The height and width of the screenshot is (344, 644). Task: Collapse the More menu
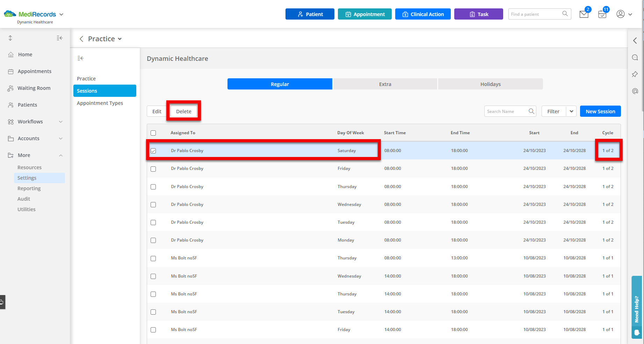(61, 155)
